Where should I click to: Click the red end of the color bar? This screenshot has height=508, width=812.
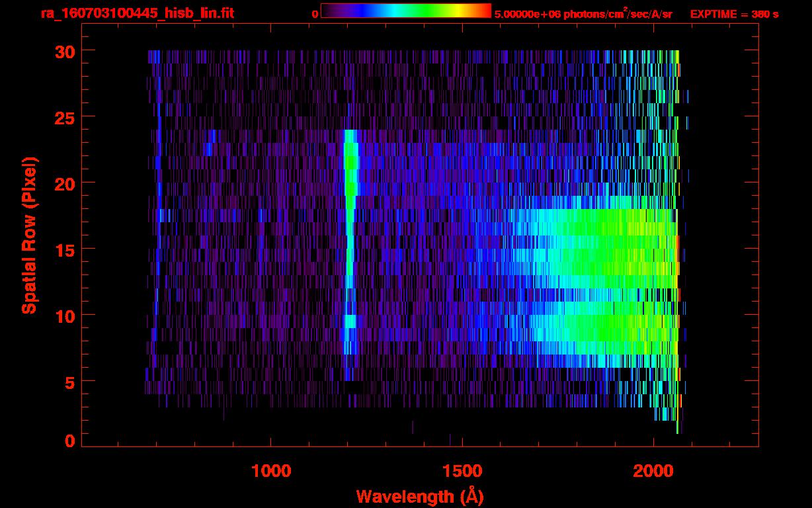tap(484, 11)
